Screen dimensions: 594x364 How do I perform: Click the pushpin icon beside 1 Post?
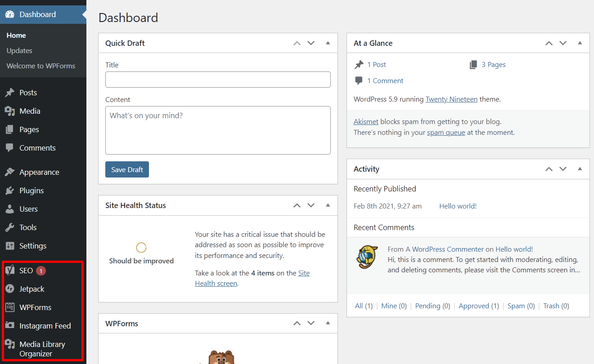pos(359,65)
